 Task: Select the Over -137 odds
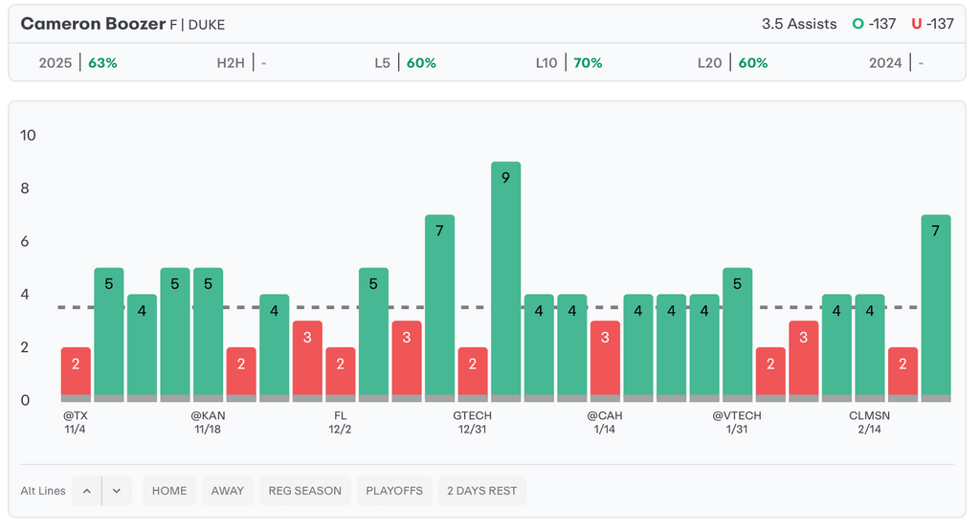click(x=876, y=24)
